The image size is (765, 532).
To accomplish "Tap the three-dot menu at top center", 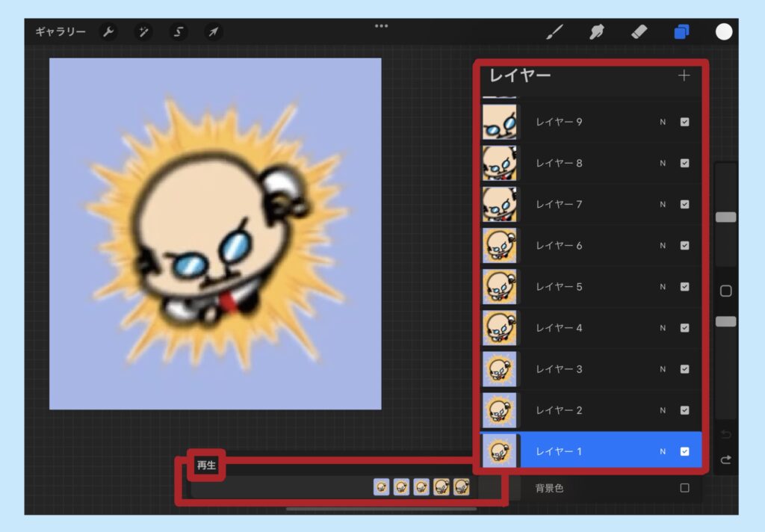I will 382,26.
